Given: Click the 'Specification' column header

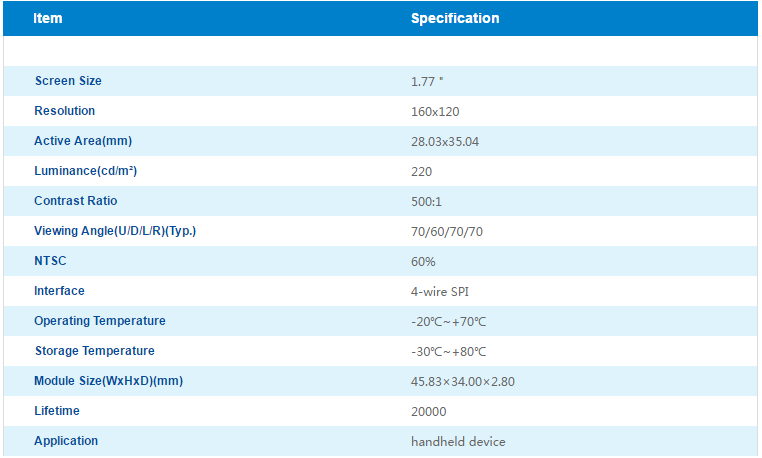Looking at the screenshot, I should pyautogui.click(x=455, y=18).
